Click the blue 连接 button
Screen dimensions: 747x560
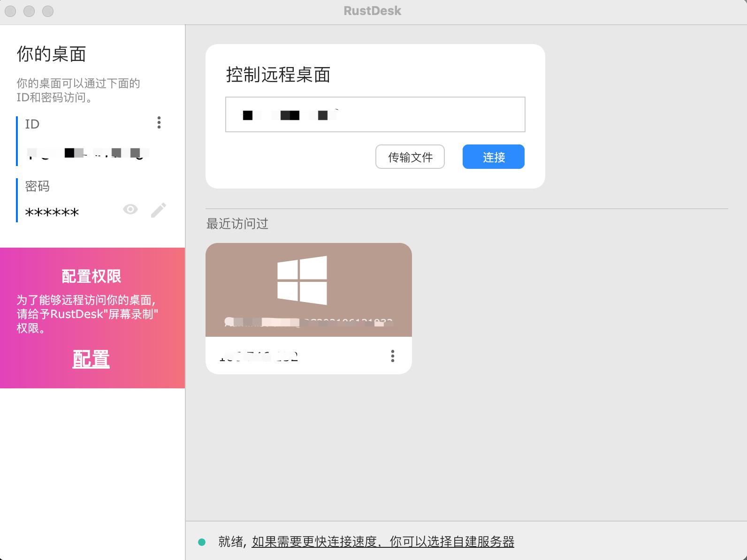coord(494,157)
